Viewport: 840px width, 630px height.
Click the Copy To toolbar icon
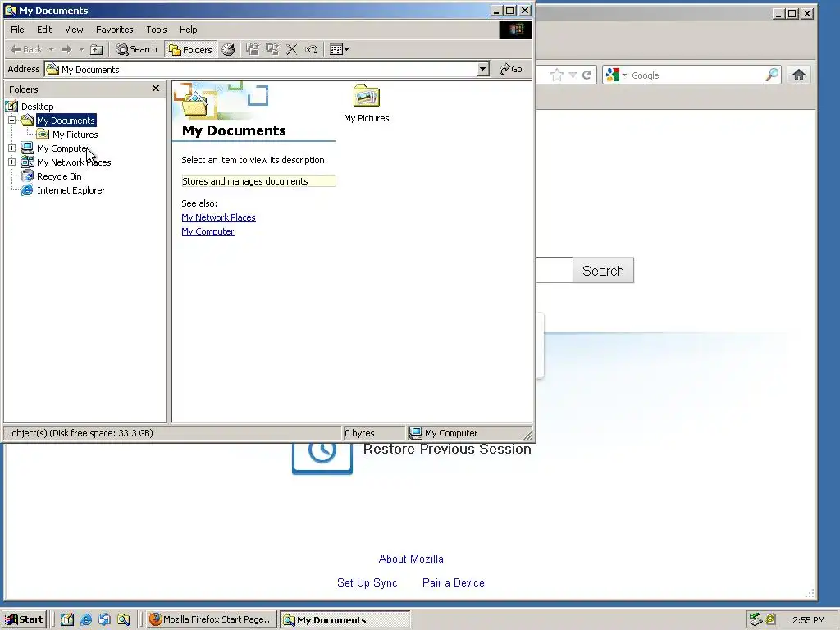coord(272,49)
